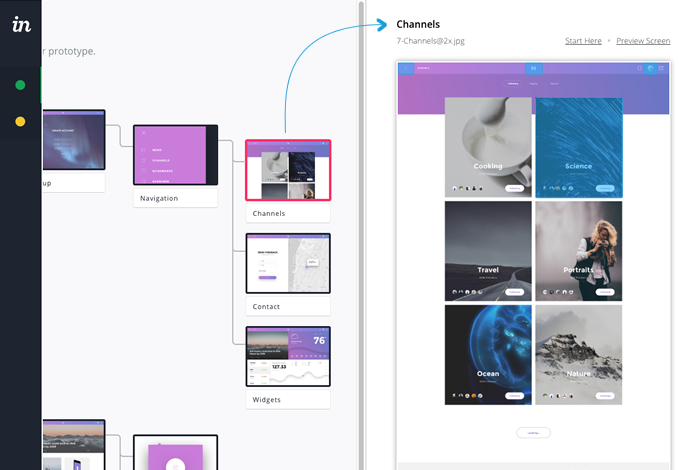
Task: Open the Science channel card hotspot
Action: click(579, 147)
